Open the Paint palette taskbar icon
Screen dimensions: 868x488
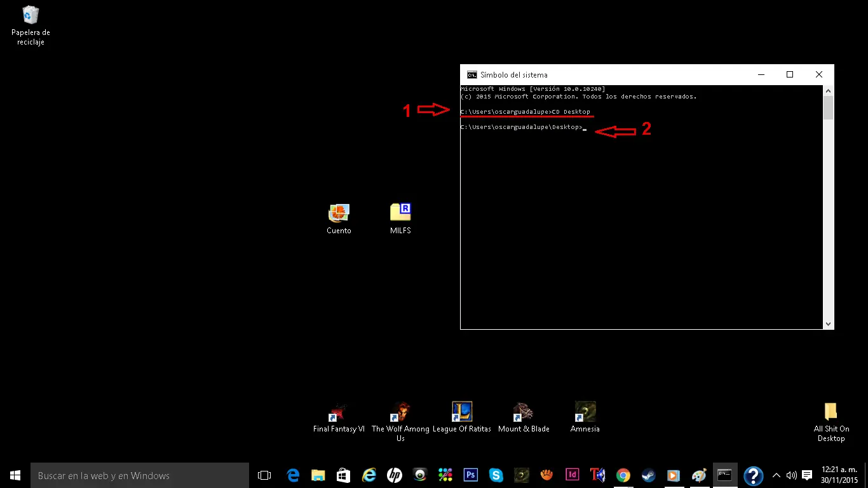click(700, 475)
